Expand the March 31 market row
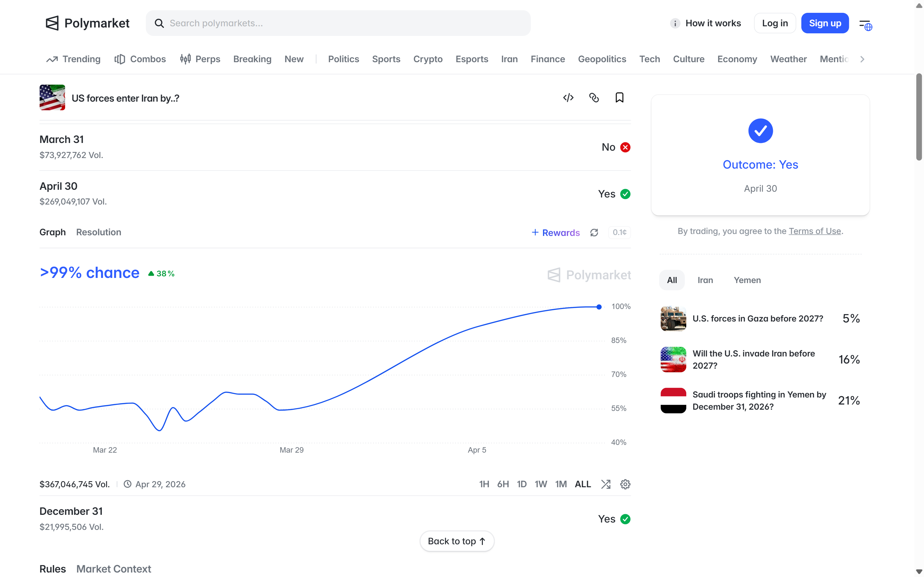Screen dimensions: 924x577 pos(335,147)
